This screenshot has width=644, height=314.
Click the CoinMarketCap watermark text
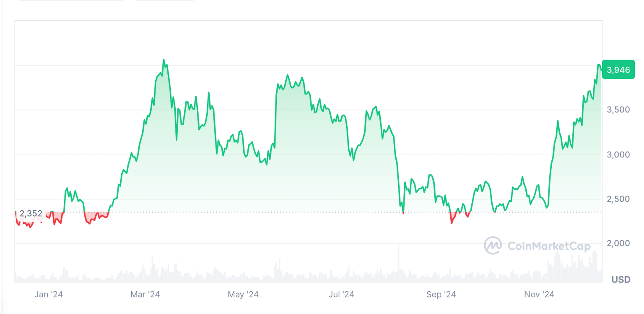pyautogui.click(x=549, y=246)
